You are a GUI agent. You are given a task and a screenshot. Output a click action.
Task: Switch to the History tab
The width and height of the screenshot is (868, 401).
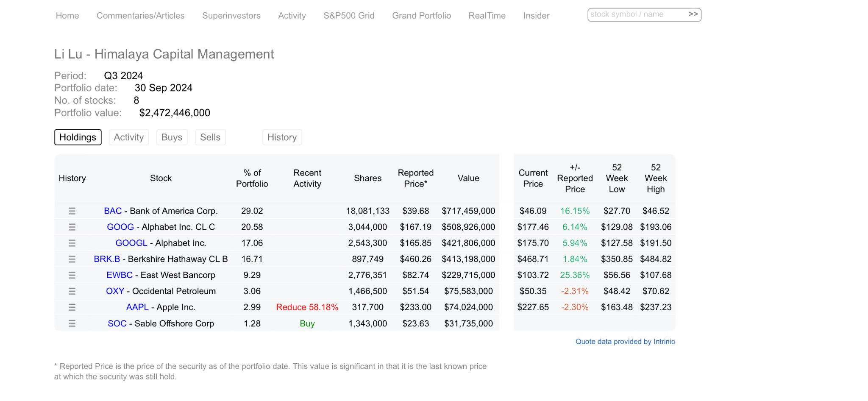click(282, 137)
